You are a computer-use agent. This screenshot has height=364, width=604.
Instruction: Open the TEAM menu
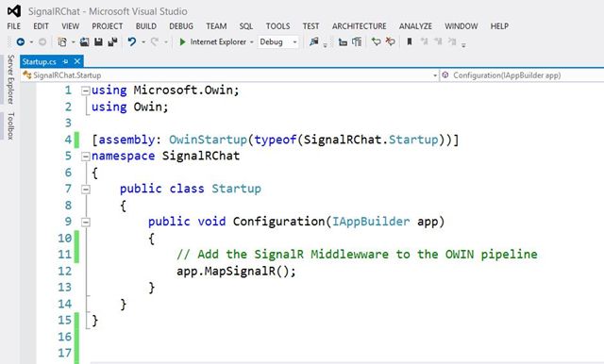[216, 26]
